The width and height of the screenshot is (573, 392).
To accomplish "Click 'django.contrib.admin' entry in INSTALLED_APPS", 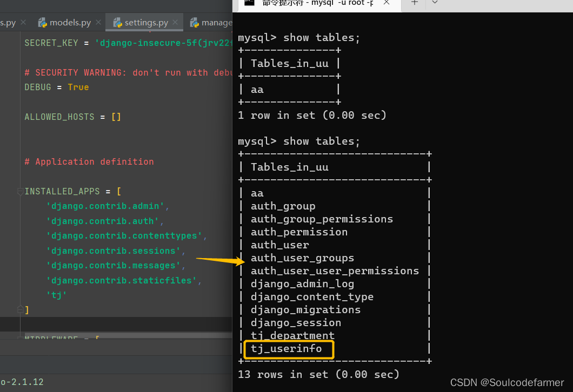I will click(x=105, y=206).
